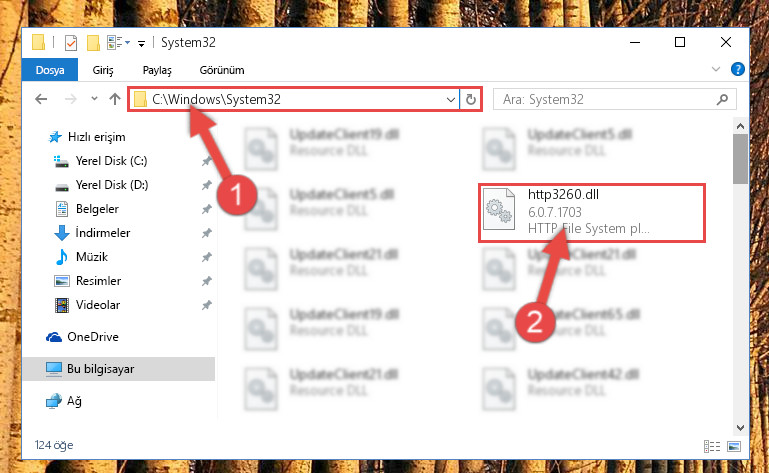Click the Back navigation arrow
Viewport: 769px width, 473px height.
coord(41,100)
